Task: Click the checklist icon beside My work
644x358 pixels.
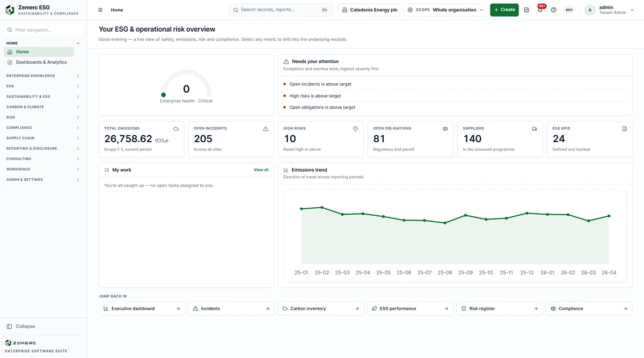Action: coord(107,170)
